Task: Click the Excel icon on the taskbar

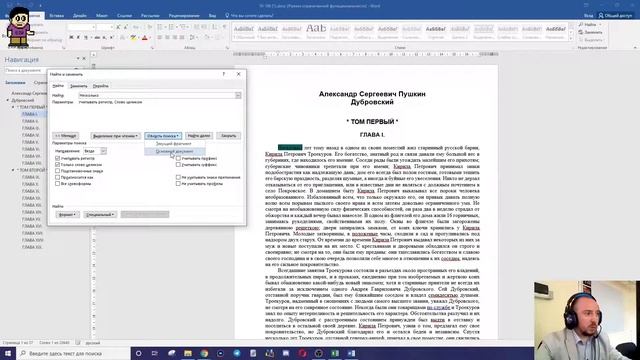Action: tap(335, 353)
